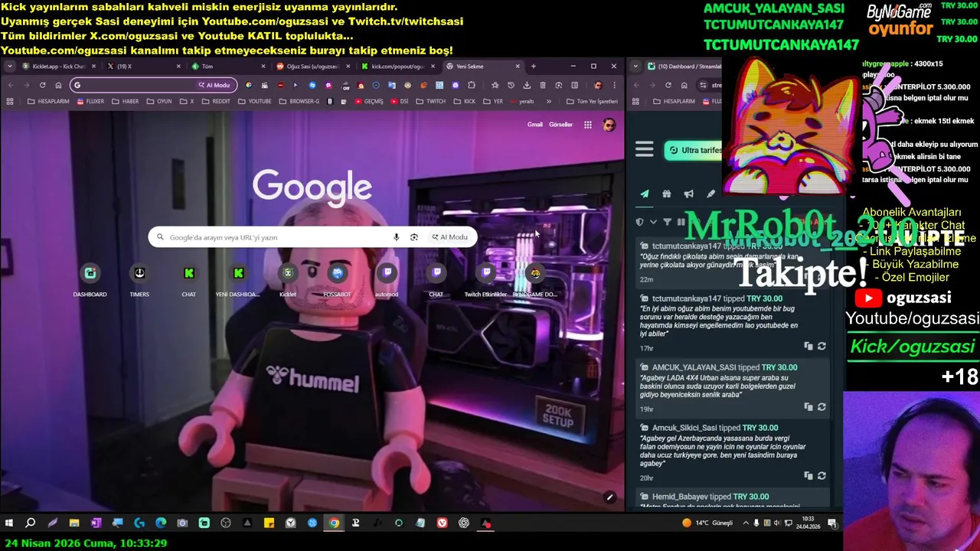This screenshot has height=551, width=980.
Task: Select the Streamlabs paper-plane events icon
Action: tap(645, 194)
